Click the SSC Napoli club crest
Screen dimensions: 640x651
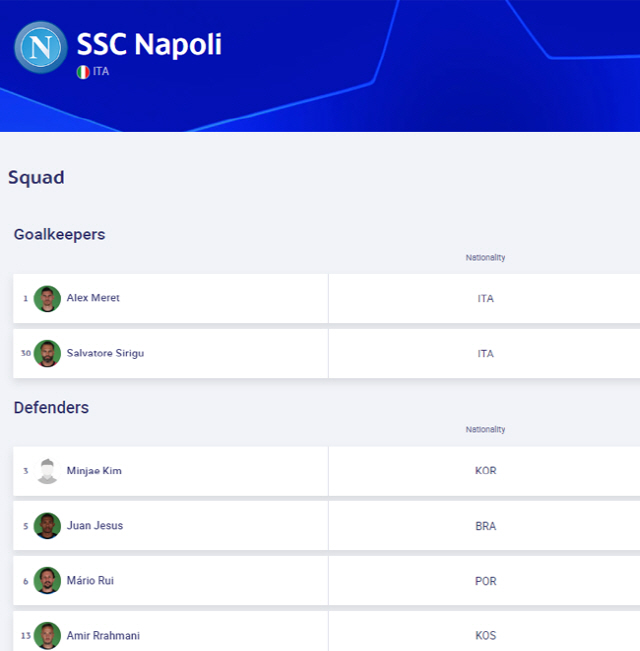pos(41,47)
